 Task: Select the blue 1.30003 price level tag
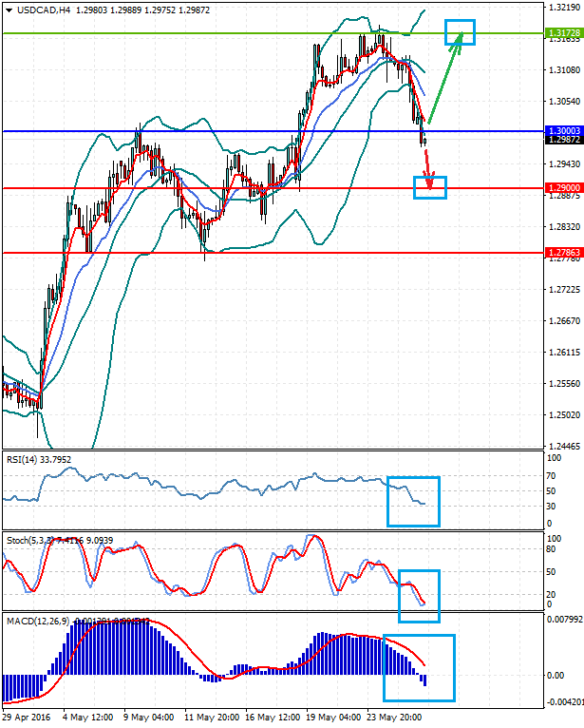coord(564,131)
